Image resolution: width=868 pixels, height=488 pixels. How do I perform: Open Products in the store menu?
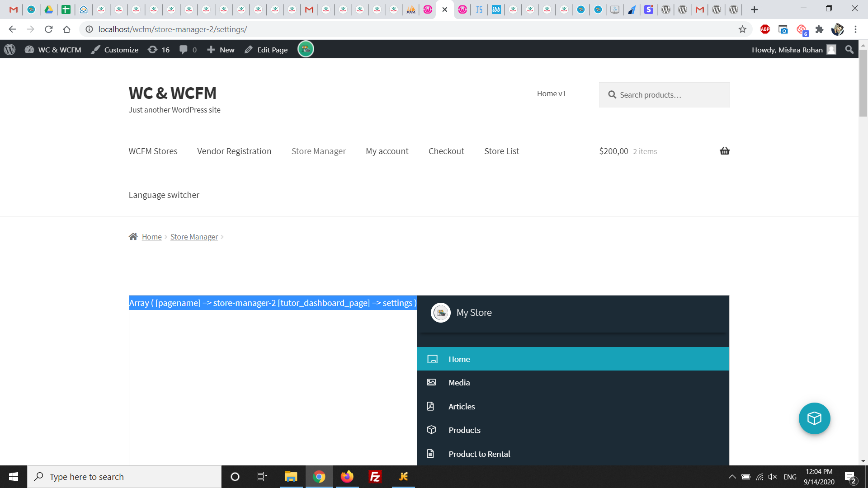click(573, 430)
